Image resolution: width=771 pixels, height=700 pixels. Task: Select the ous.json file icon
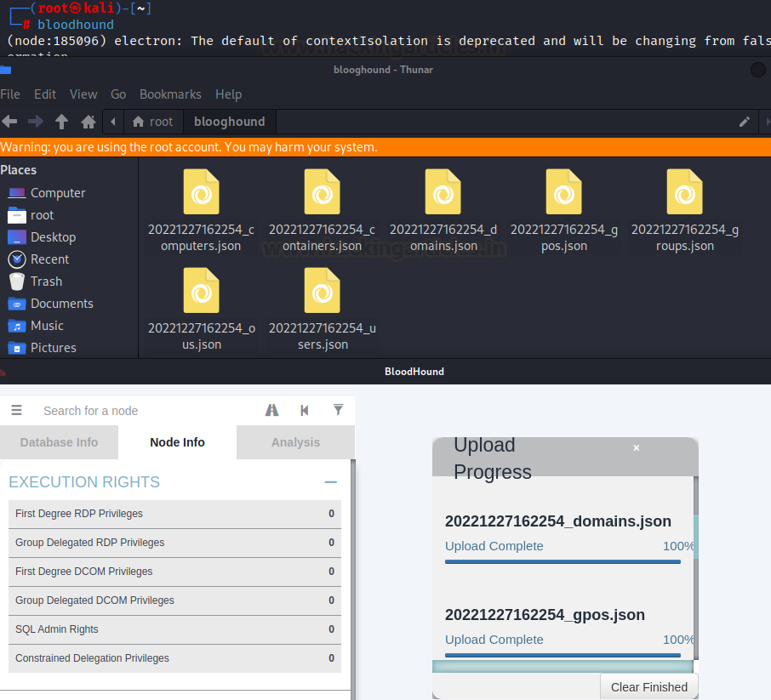coord(201,291)
